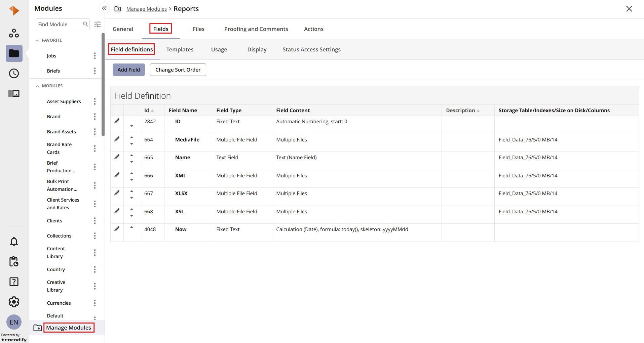Edit the Now field with pencil icon
This screenshot has height=343, width=644.
coord(117,229)
